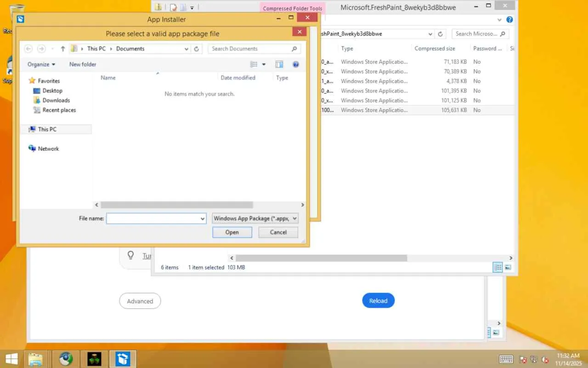Click This PC in the address breadcrumb
The width and height of the screenshot is (588, 368).
[x=96, y=49]
